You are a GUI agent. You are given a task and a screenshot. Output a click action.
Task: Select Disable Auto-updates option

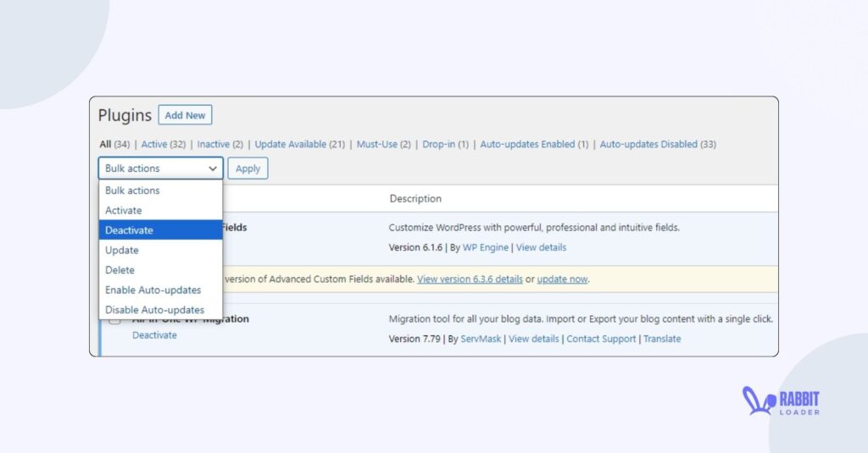pos(160,310)
